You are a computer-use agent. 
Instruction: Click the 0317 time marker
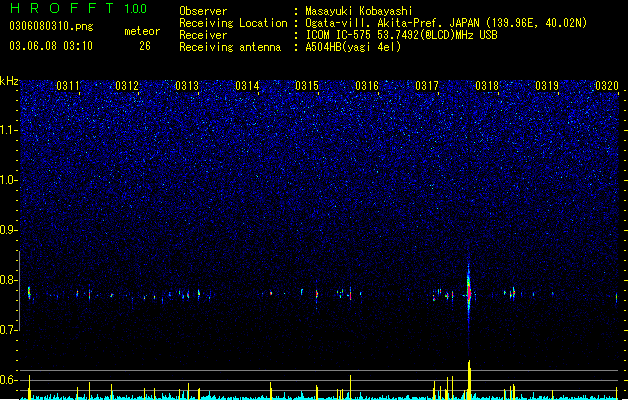pyautogui.click(x=427, y=86)
